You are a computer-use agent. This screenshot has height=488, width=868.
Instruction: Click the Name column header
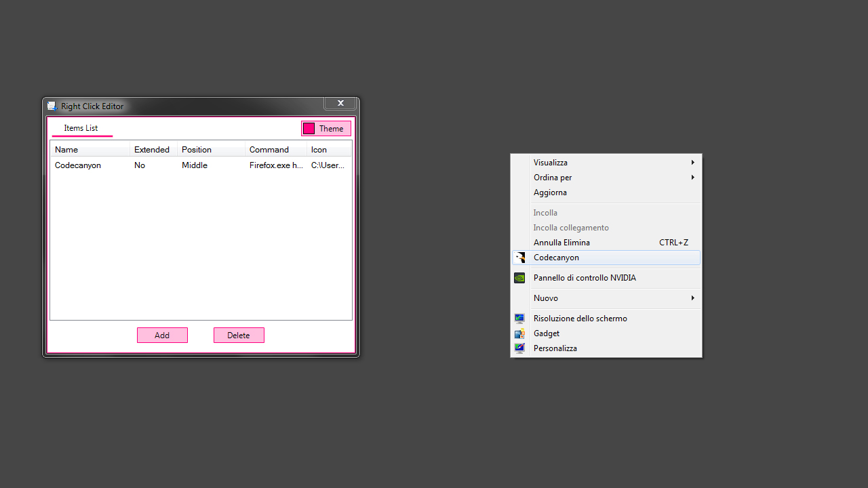66,149
